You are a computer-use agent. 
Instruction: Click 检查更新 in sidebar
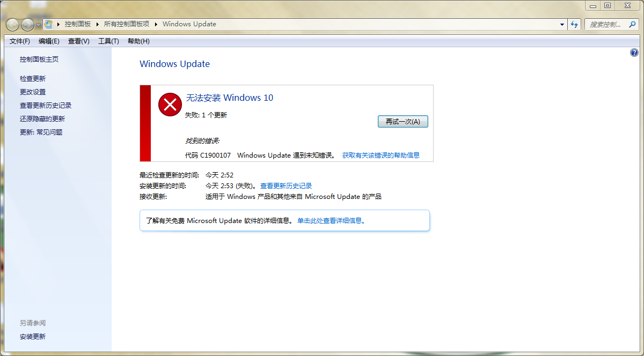[33, 79]
